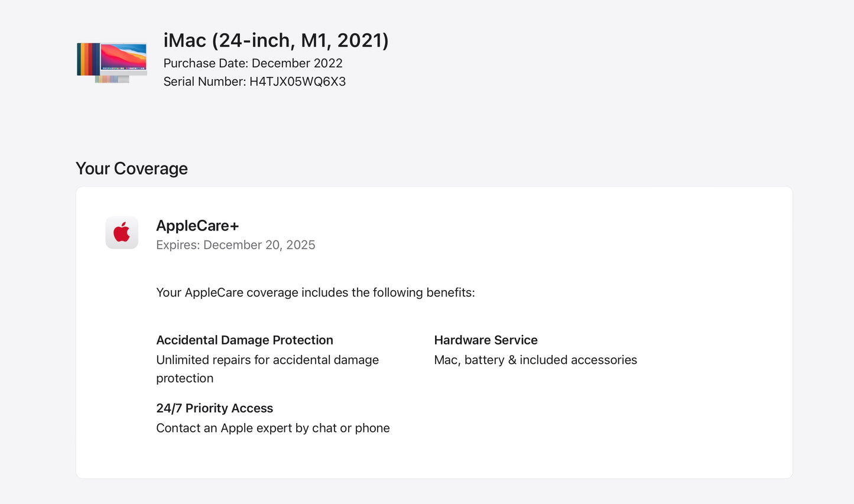Click the colorful iMac screen in product image
The height and width of the screenshot is (504, 854).
(x=123, y=57)
